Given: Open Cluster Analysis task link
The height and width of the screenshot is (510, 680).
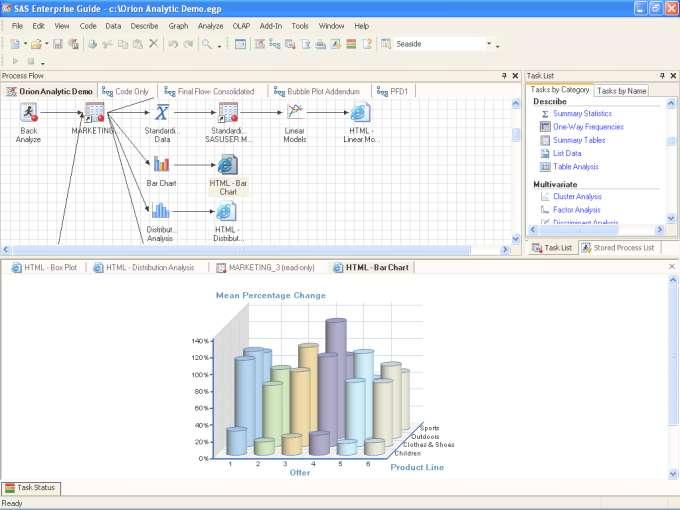Looking at the screenshot, I should (x=577, y=196).
